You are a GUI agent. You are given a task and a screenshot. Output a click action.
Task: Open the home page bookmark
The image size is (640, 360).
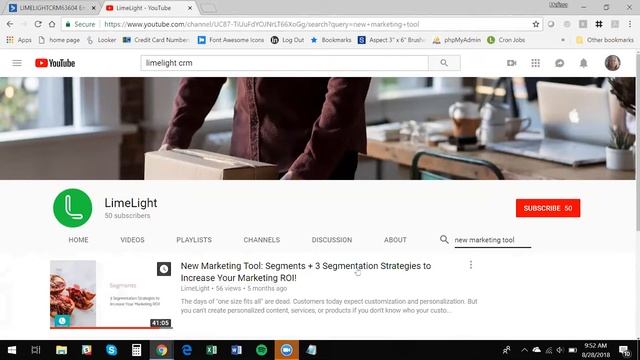click(x=60, y=40)
